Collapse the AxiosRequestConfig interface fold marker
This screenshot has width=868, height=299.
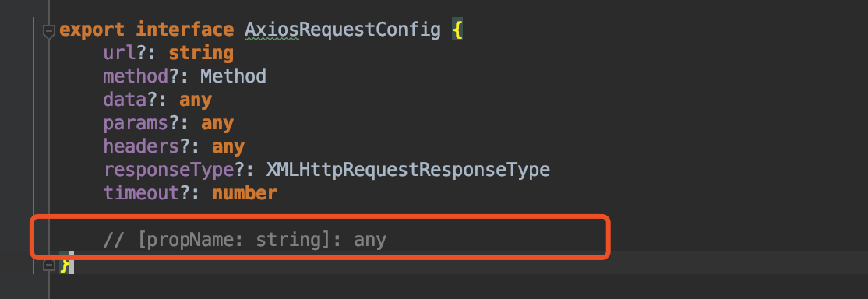[x=49, y=31]
